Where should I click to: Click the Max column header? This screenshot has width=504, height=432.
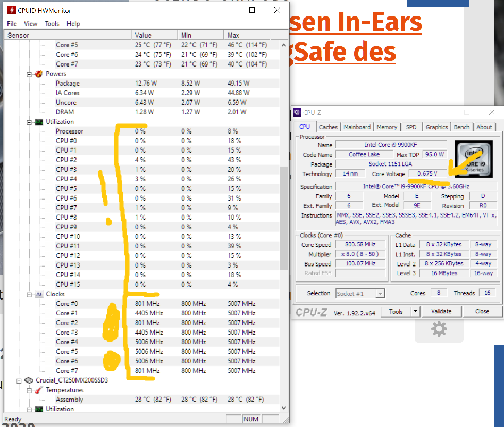247,35
